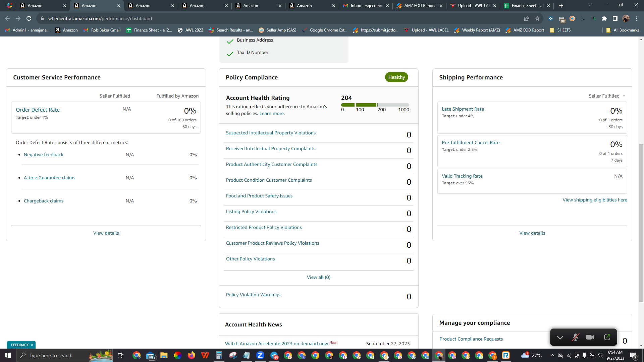Open Policy Violation Warnings link
644x362 pixels.
click(x=253, y=295)
